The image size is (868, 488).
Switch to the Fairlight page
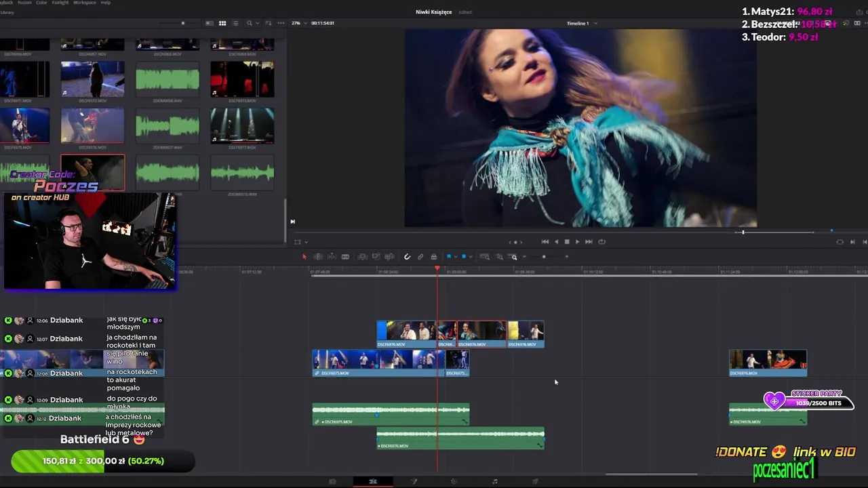click(494, 481)
